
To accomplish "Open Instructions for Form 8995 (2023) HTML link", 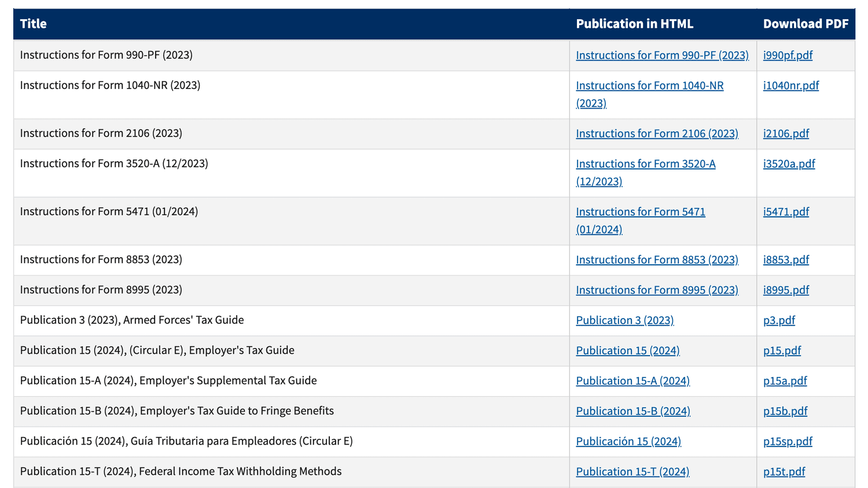I will click(x=657, y=290).
